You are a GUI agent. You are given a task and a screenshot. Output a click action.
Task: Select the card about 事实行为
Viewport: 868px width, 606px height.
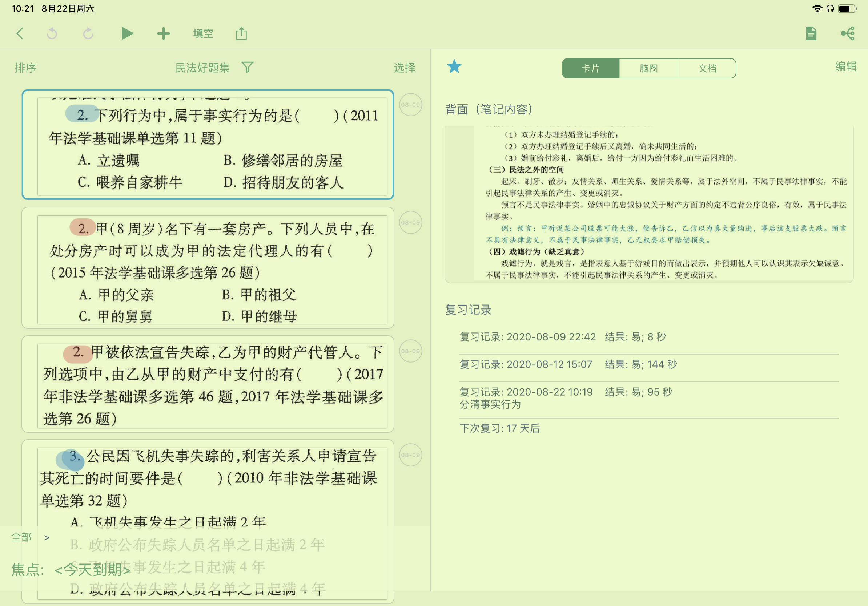point(208,145)
